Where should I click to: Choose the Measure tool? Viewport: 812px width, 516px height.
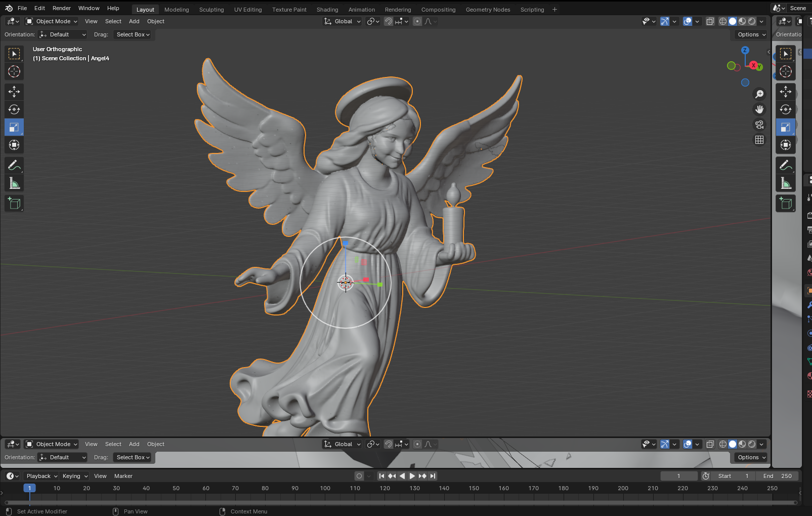pyautogui.click(x=14, y=183)
